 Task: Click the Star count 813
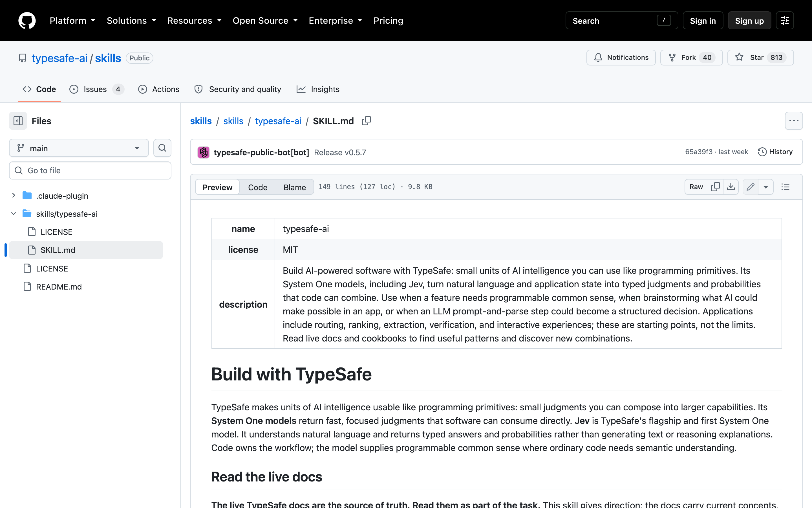point(776,58)
